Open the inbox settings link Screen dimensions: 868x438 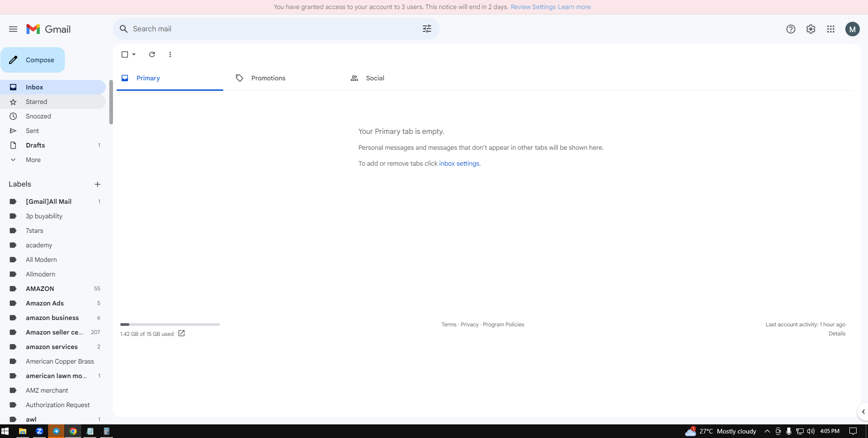pos(459,163)
